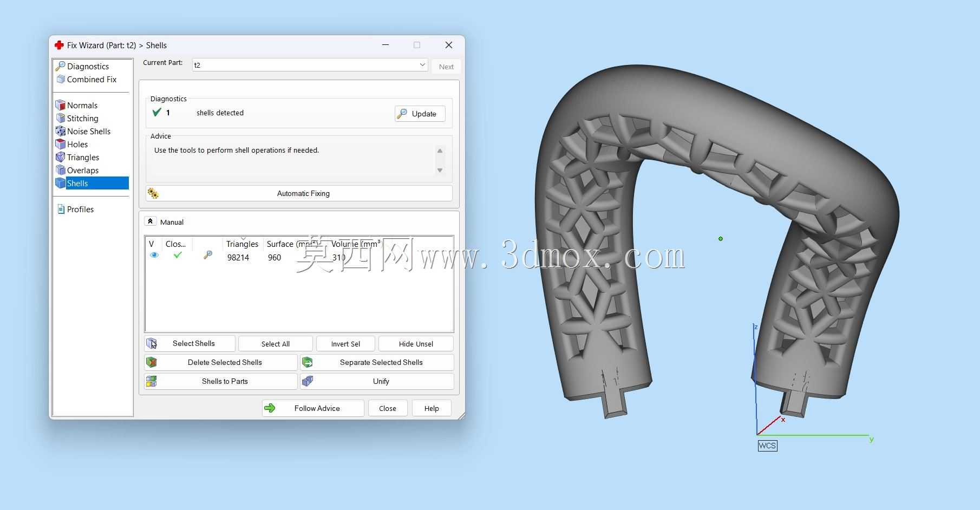The image size is (980, 510).
Task: Close the Fix Wizard via Close button
Action: 388,408
